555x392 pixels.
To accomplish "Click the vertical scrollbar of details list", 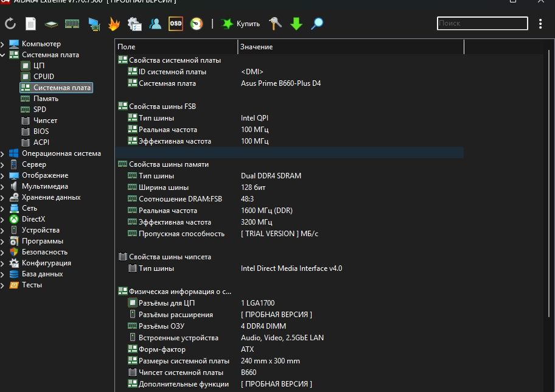I will coord(549,183).
